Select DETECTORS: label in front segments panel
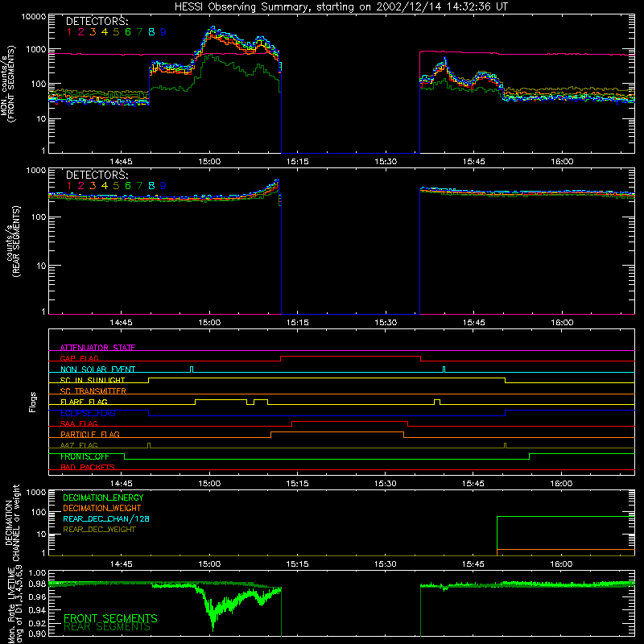Viewport: 644px width, 644px height. [97, 22]
